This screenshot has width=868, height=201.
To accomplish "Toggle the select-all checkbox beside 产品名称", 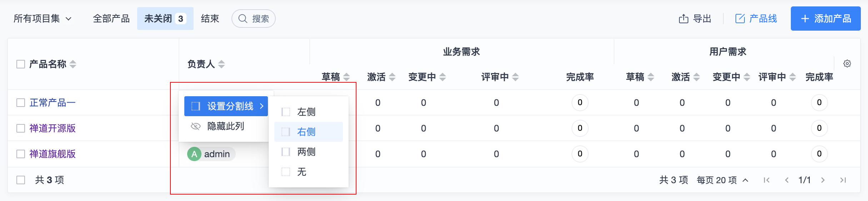I will point(21,64).
